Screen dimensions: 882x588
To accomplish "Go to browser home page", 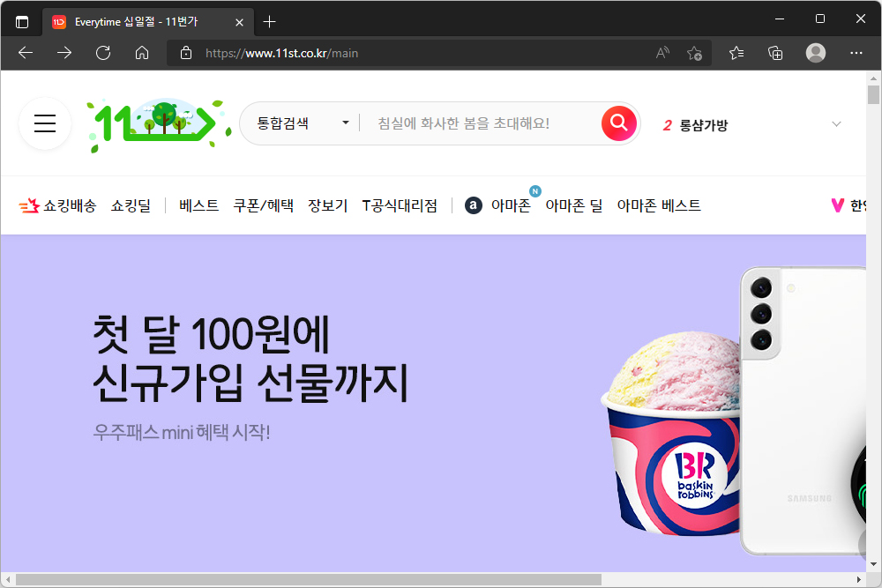I will pyautogui.click(x=142, y=53).
